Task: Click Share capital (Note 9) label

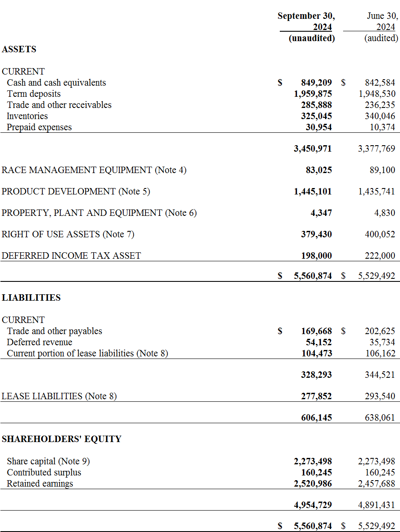Action: (x=48, y=461)
